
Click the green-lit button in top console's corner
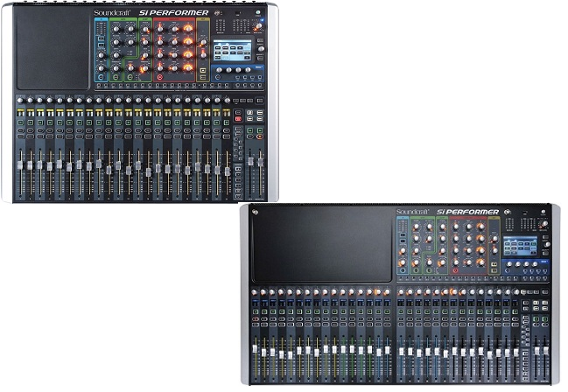tap(258, 12)
